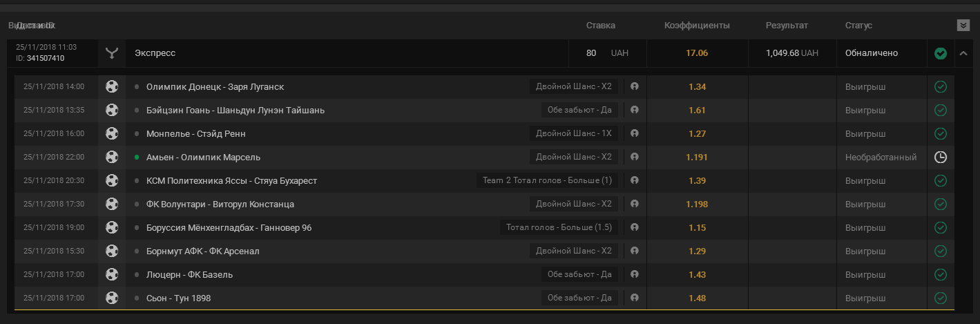Open Боруссия Мёнхенгладбах - Ганновер 96 match link
980x324 pixels.
click(x=229, y=228)
